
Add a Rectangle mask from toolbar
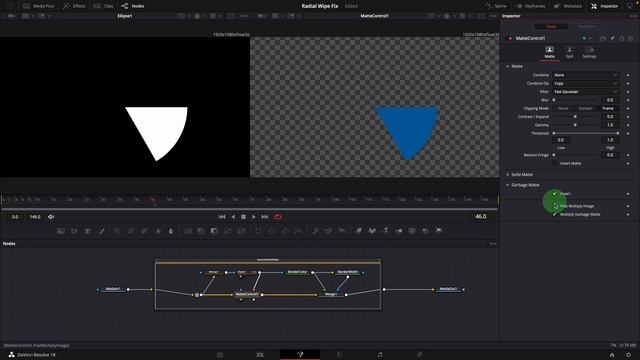258,231
